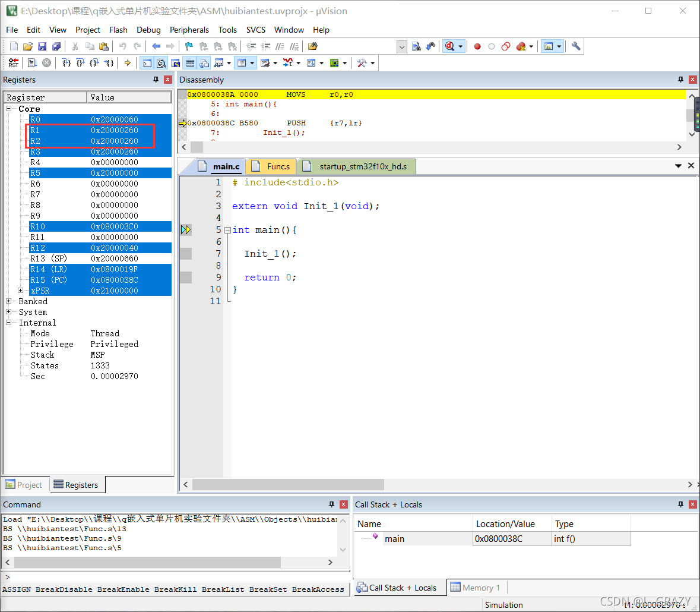Close the Registers panel
700x612 pixels.
(168, 80)
